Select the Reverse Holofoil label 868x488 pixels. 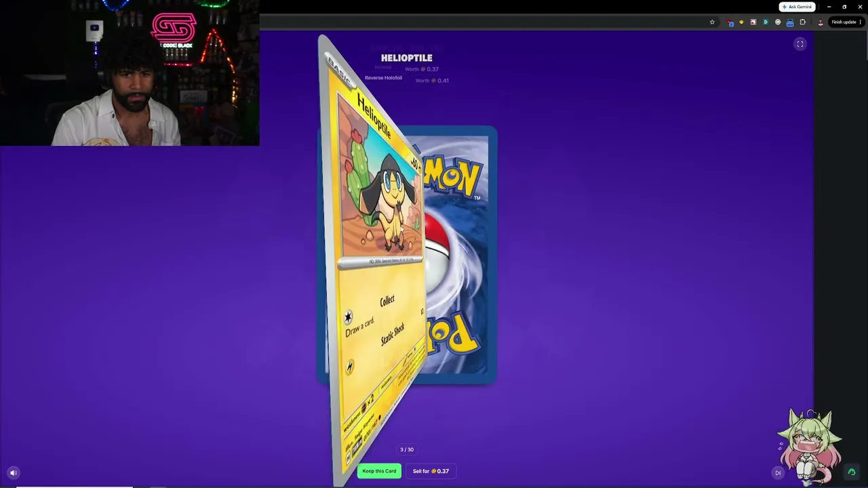tap(383, 78)
